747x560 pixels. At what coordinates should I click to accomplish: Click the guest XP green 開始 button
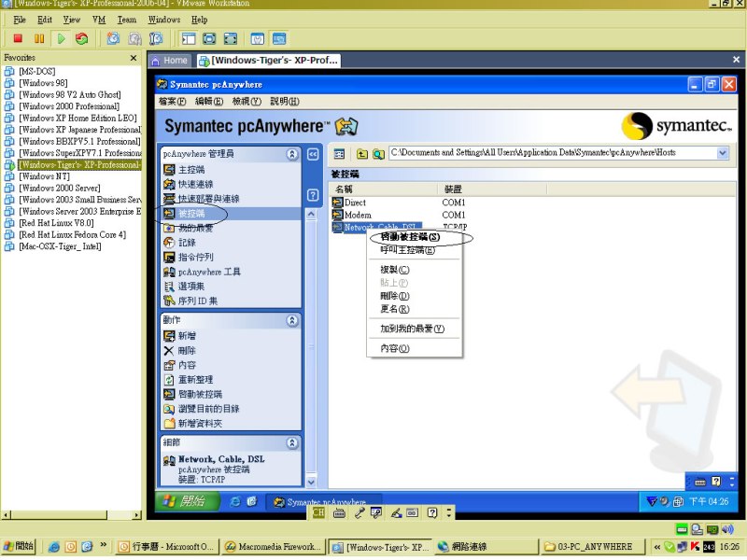(188, 501)
